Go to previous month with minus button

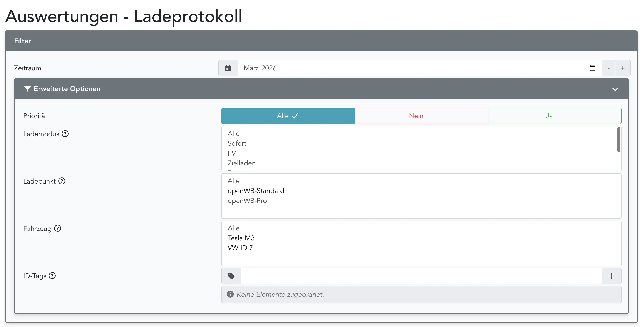[x=608, y=68]
